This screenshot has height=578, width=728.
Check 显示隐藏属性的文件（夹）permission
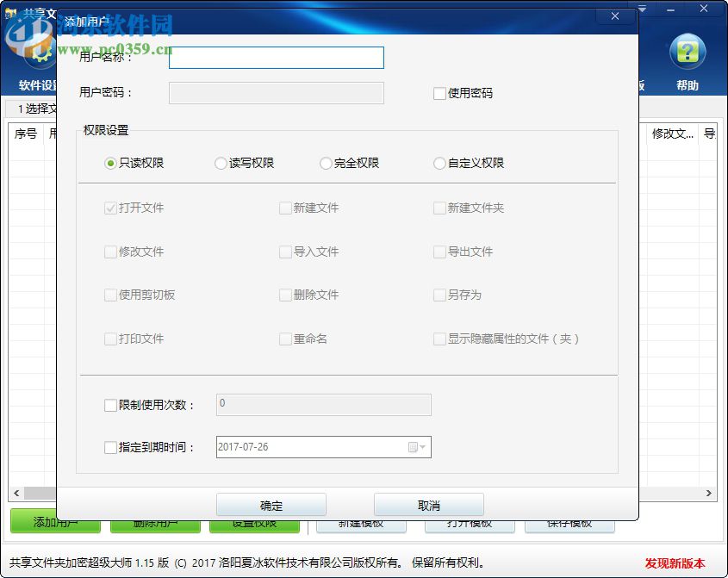439,339
